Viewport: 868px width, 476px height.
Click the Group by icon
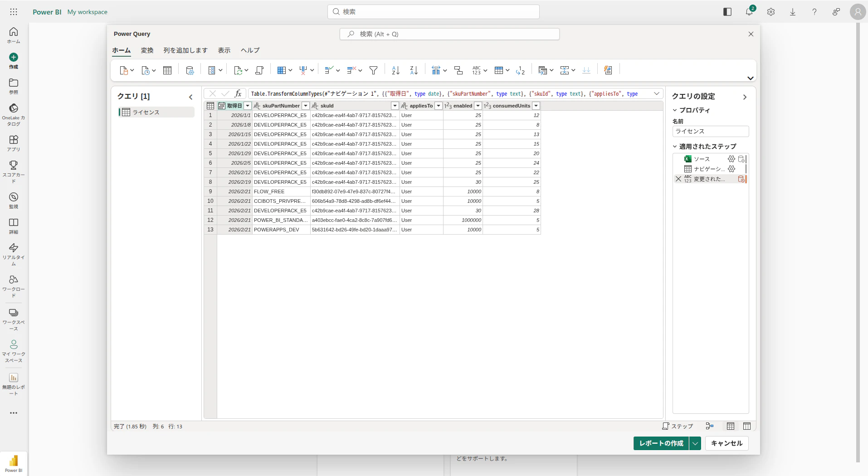[458, 70]
